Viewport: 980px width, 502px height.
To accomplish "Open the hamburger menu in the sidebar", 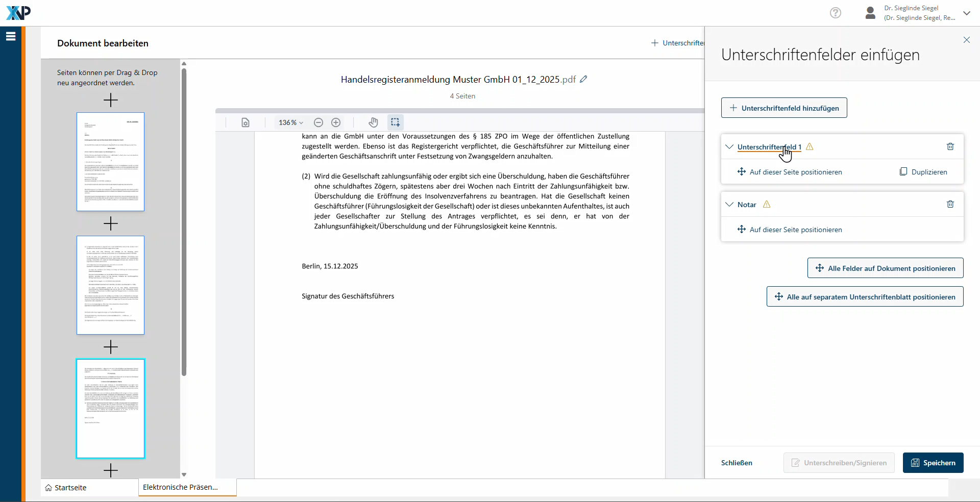I will 11,36.
